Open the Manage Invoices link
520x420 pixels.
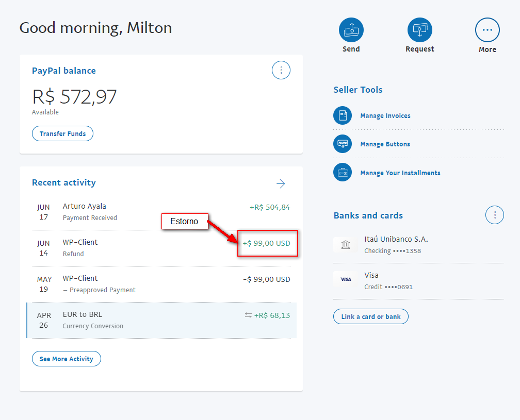385,116
